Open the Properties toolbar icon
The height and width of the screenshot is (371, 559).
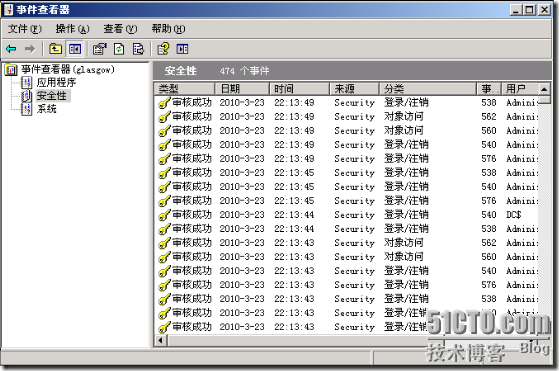click(100, 49)
